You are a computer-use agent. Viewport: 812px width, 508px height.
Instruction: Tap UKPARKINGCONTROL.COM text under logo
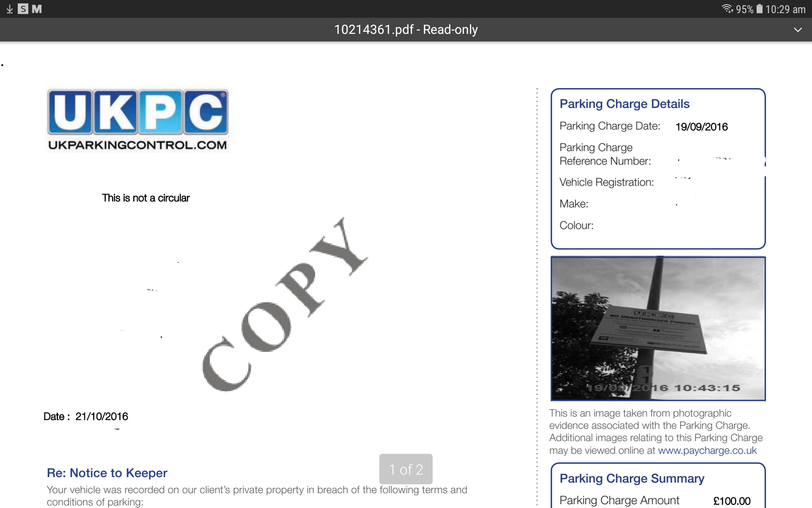[137, 145]
